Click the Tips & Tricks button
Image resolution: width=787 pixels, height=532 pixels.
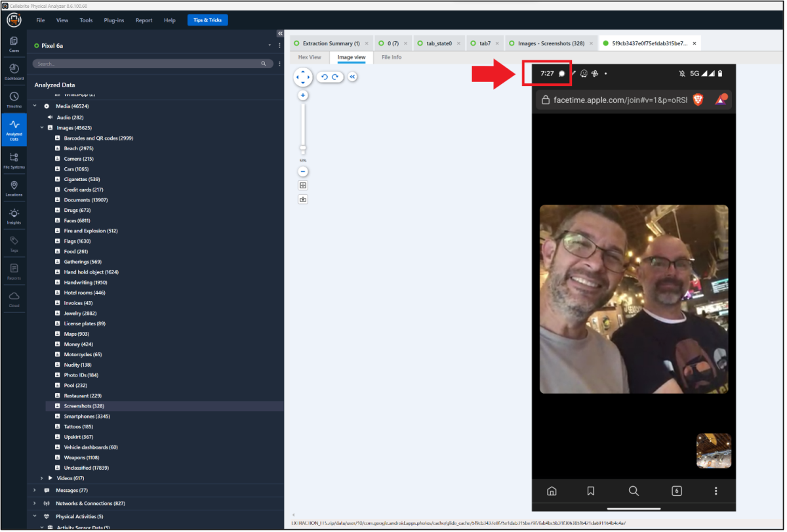[207, 20]
